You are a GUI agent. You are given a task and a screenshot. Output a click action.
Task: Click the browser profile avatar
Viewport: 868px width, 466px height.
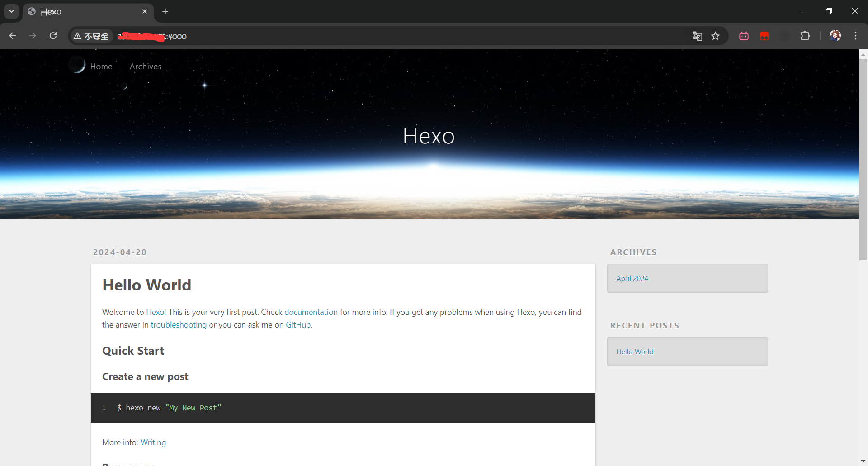tap(835, 36)
